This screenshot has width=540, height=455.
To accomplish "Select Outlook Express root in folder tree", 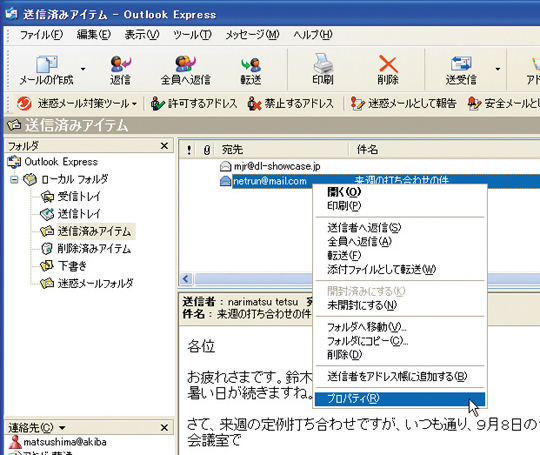I will click(53, 162).
